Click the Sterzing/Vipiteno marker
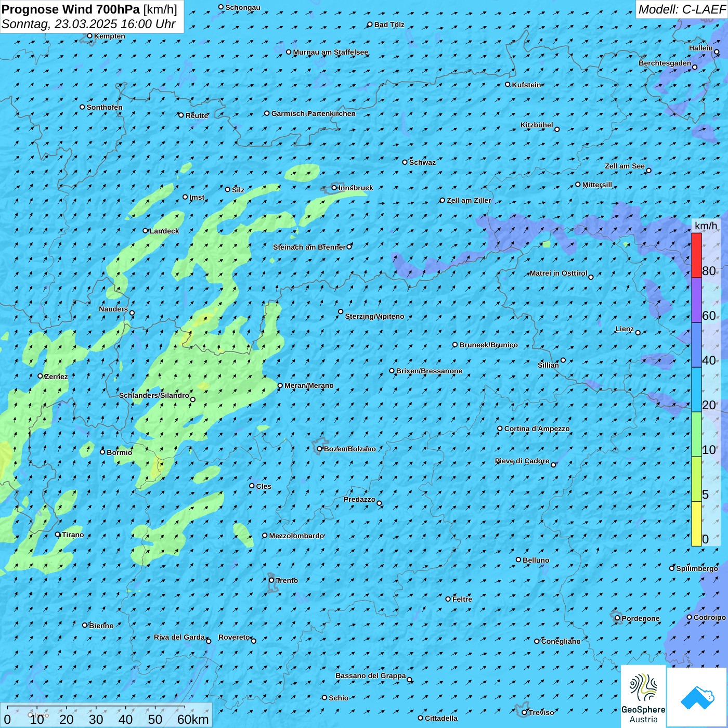728x728 pixels. (x=341, y=311)
